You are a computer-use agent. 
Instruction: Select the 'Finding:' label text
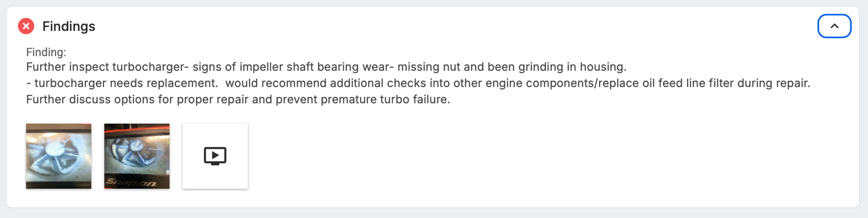tap(46, 52)
